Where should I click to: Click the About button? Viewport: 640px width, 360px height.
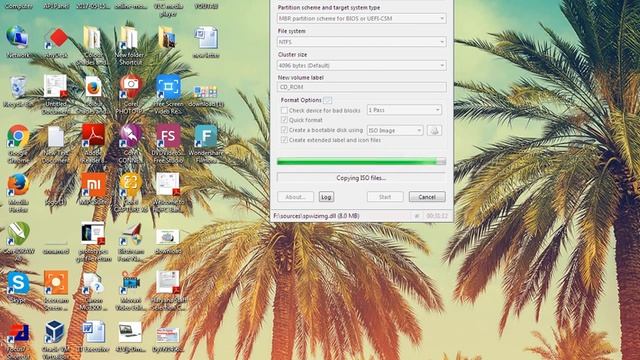tap(296, 197)
